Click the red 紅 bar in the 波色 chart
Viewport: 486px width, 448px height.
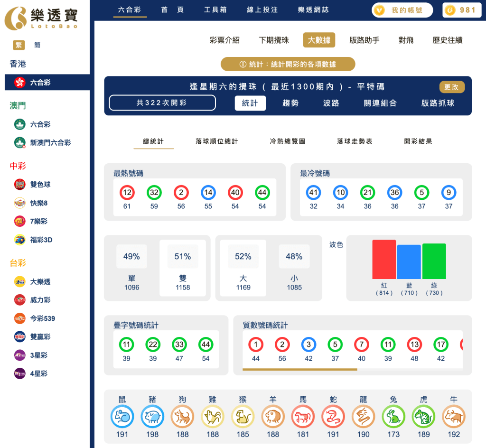point(384,260)
